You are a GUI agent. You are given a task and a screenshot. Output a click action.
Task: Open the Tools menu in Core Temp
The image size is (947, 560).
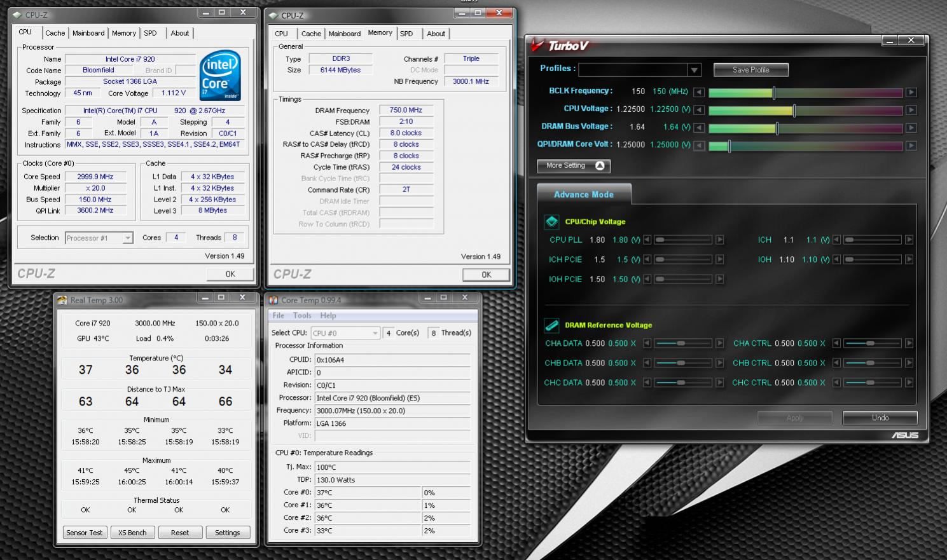302,315
